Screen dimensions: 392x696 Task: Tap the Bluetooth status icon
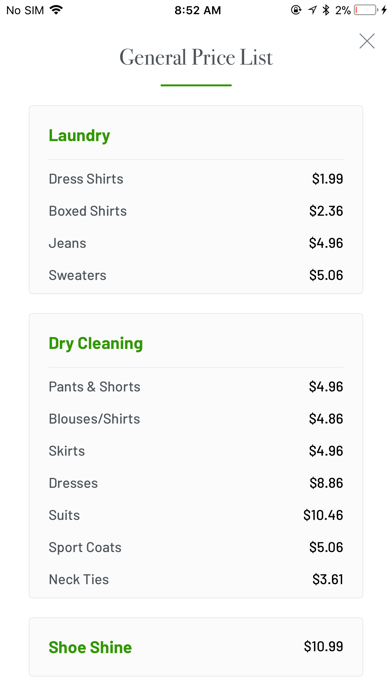pyautogui.click(x=326, y=10)
